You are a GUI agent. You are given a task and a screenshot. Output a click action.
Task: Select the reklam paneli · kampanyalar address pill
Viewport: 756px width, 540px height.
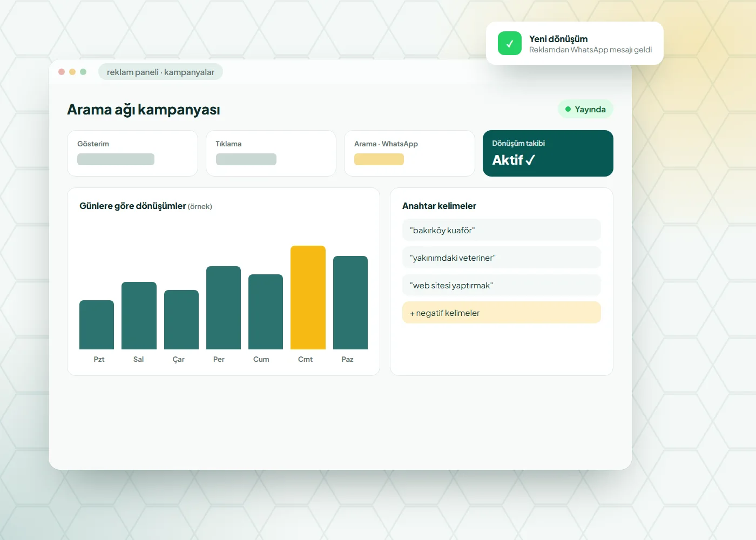(160, 72)
